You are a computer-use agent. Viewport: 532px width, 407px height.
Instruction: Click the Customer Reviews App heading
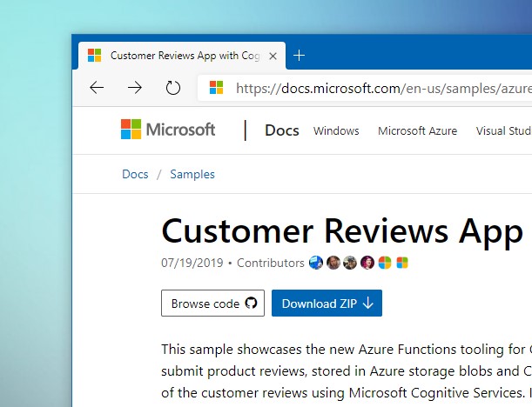pos(342,231)
